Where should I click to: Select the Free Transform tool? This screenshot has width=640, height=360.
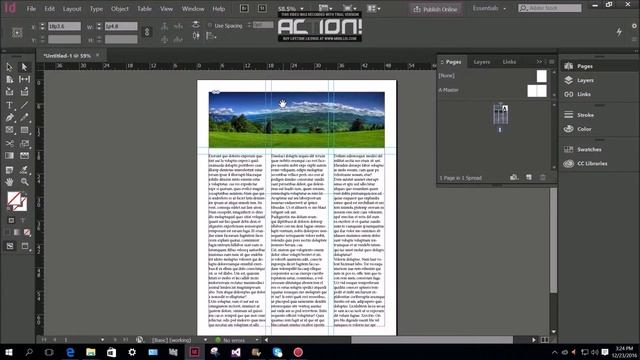point(24,143)
